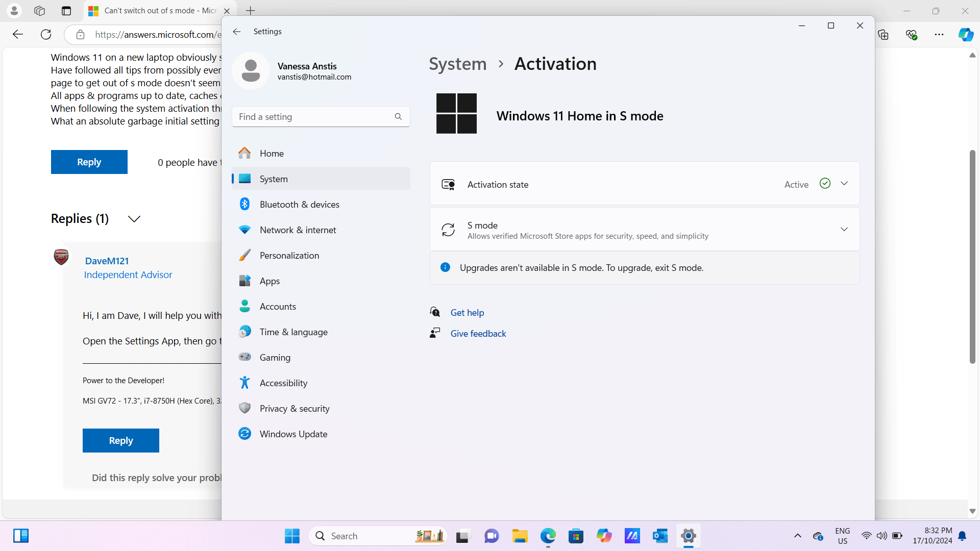
Task: Open Personalization settings
Action: 321,255
